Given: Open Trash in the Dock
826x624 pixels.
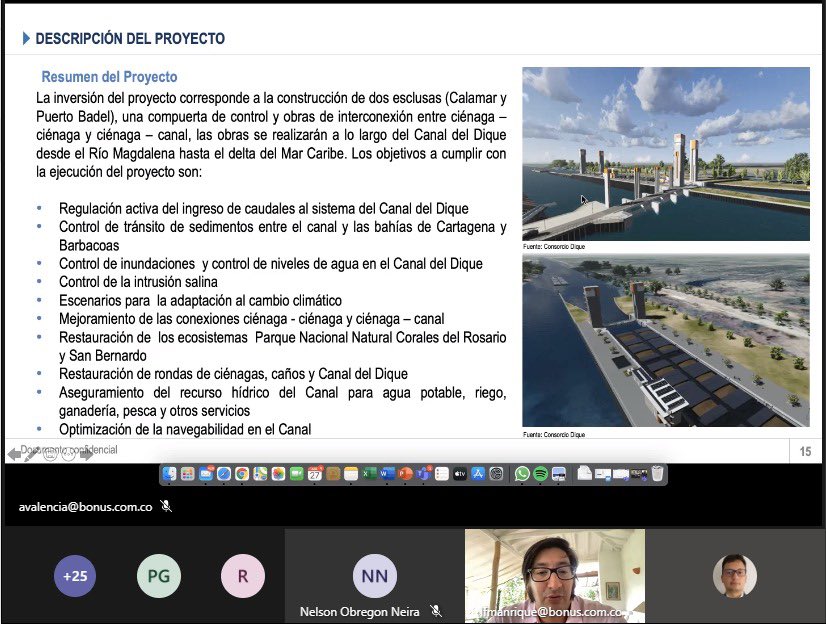Looking at the screenshot, I should point(657,474).
